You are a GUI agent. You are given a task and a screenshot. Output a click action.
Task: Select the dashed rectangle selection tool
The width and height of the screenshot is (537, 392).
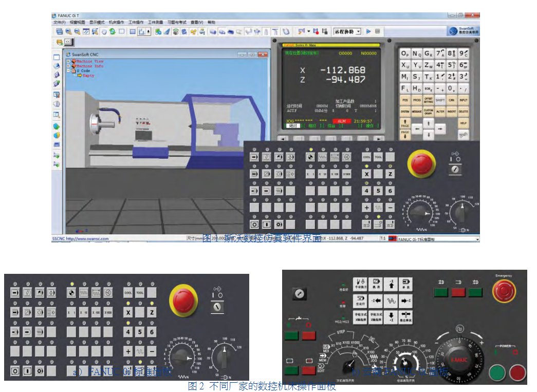point(122,31)
